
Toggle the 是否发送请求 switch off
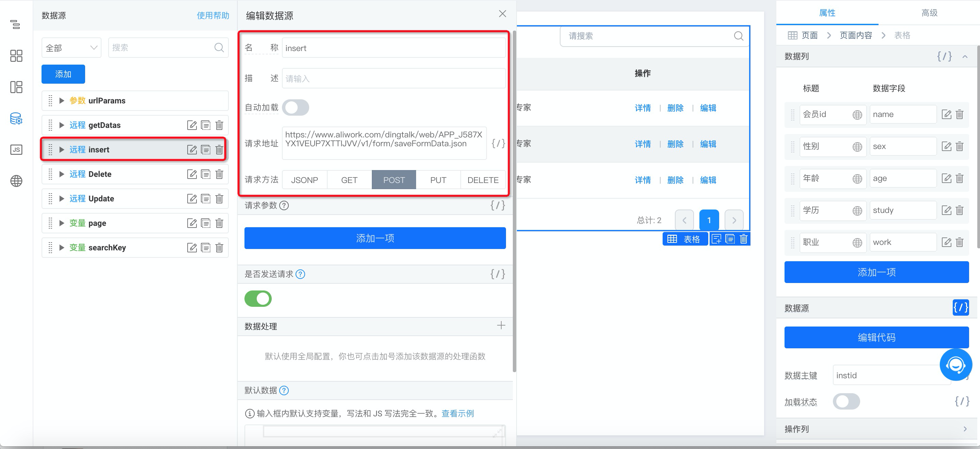coord(258,298)
